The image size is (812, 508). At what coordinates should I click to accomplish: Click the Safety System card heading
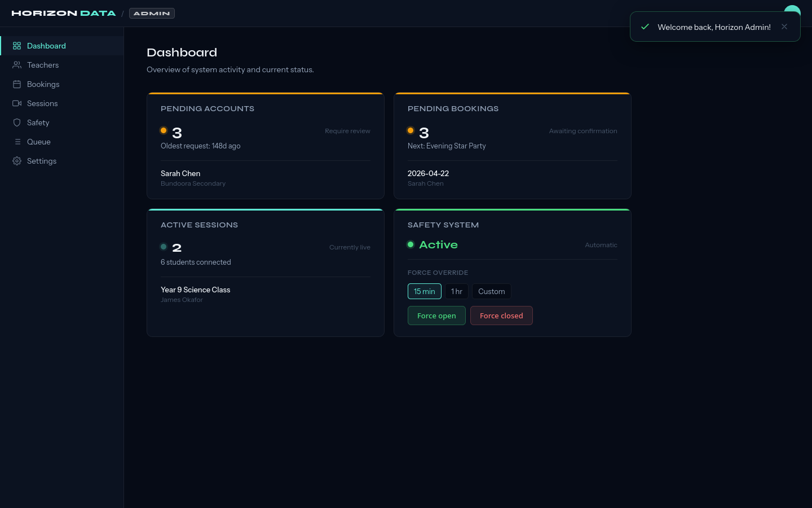pyautogui.click(x=443, y=225)
